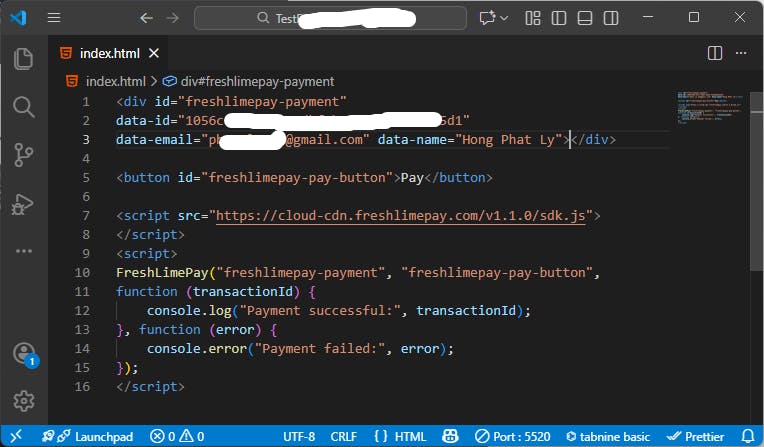Toggle the secondary side bar
764x447 pixels.
point(611,18)
